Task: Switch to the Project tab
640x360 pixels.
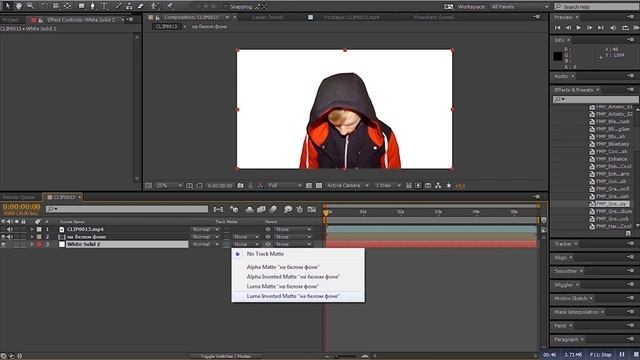Action: pyautogui.click(x=11, y=20)
